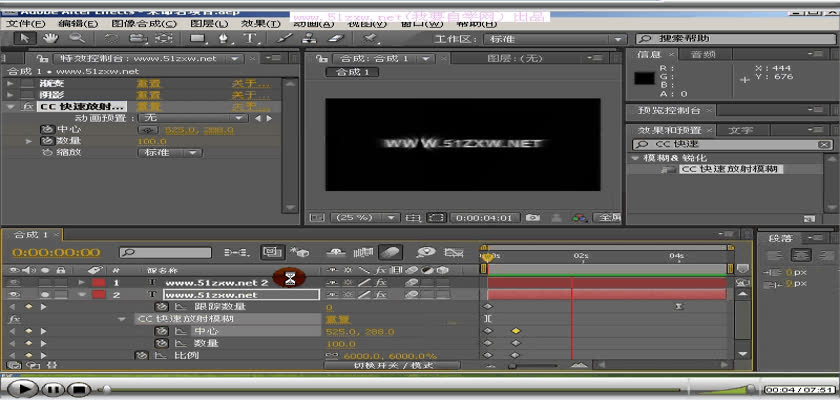Toggle stopwatch for 比例 in timeline
Screen dimensions: 840x400
pyautogui.click(x=141, y=355)
